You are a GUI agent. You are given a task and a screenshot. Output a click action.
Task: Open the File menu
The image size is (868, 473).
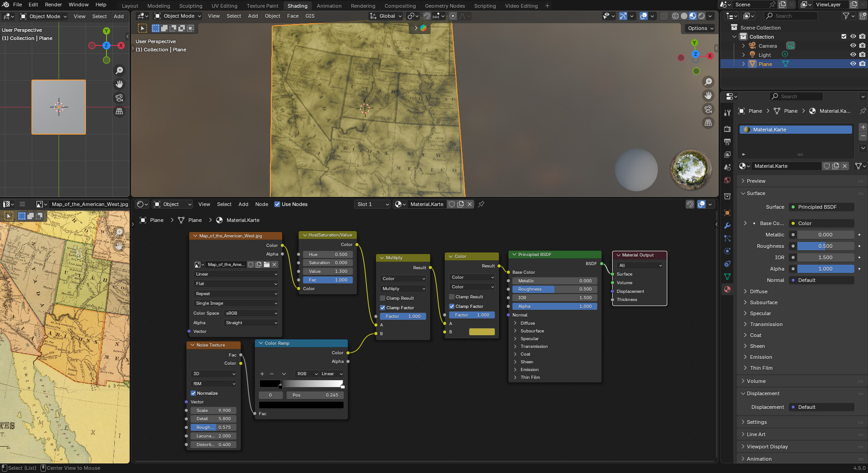pos(18,5)
